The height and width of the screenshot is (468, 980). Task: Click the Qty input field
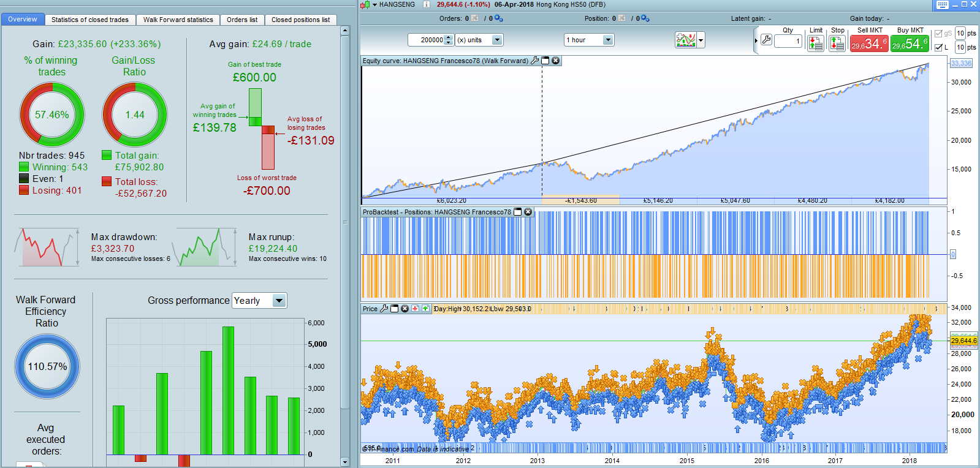pos(788,41)
